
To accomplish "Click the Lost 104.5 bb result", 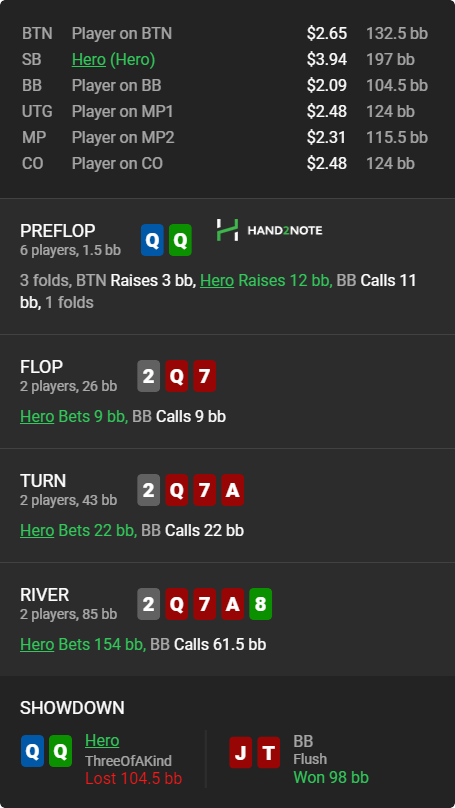I will click(133, 778).
